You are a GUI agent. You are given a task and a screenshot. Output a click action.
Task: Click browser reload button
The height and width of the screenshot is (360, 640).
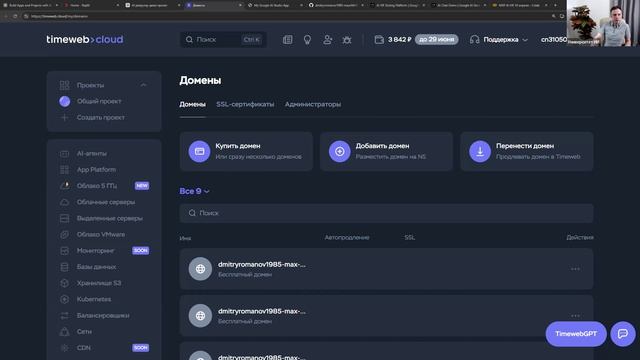(x=15, y=16)
